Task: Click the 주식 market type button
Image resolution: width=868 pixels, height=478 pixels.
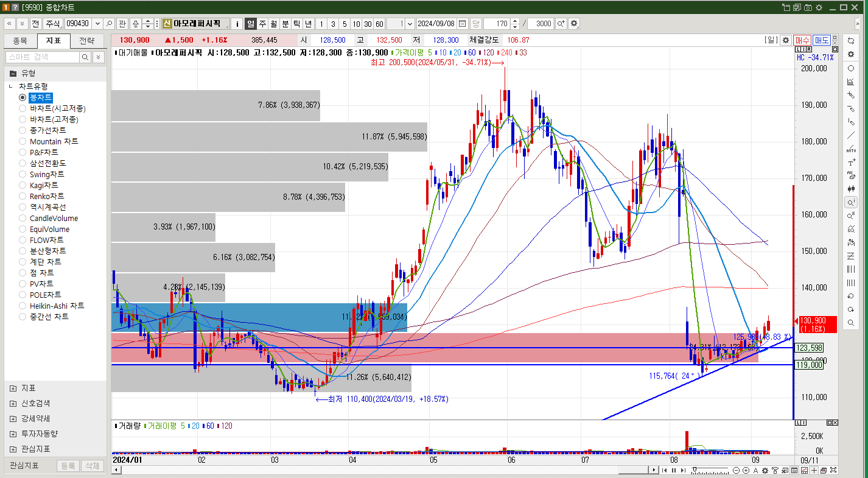Action: pyautogui.click(x=53, y=24)
